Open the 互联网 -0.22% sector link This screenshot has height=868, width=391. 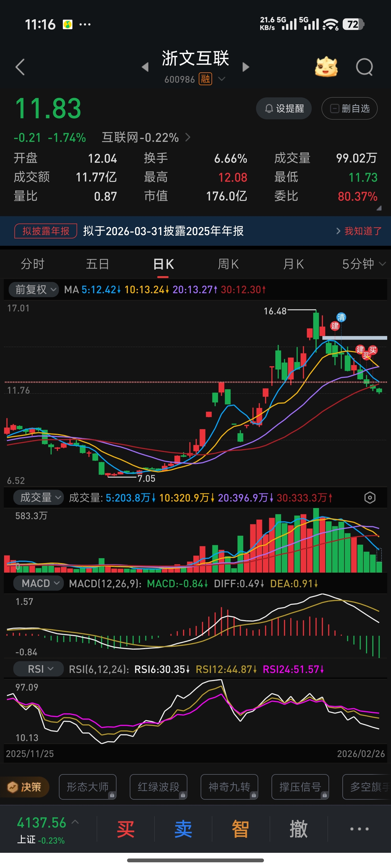[x=146, y=138]
